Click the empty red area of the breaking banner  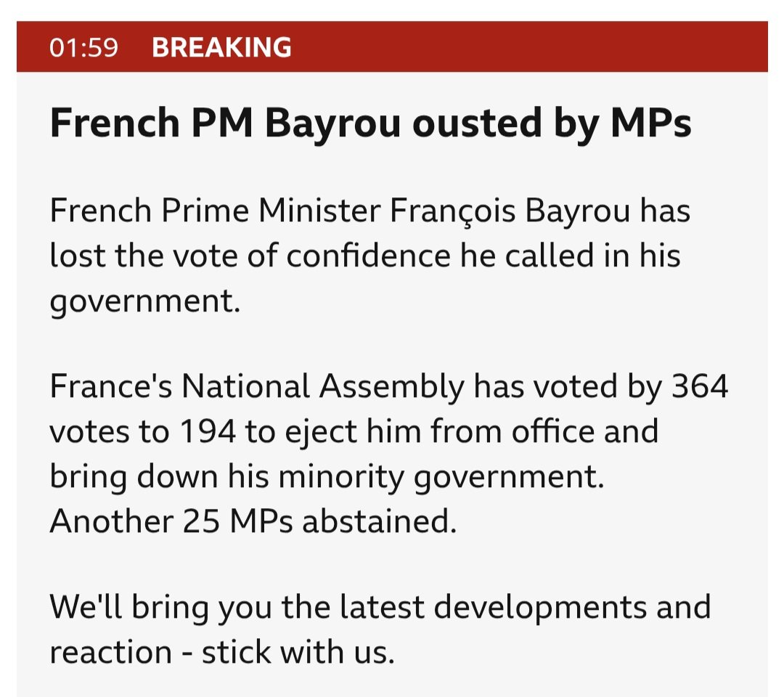click(x=530, y=48)
